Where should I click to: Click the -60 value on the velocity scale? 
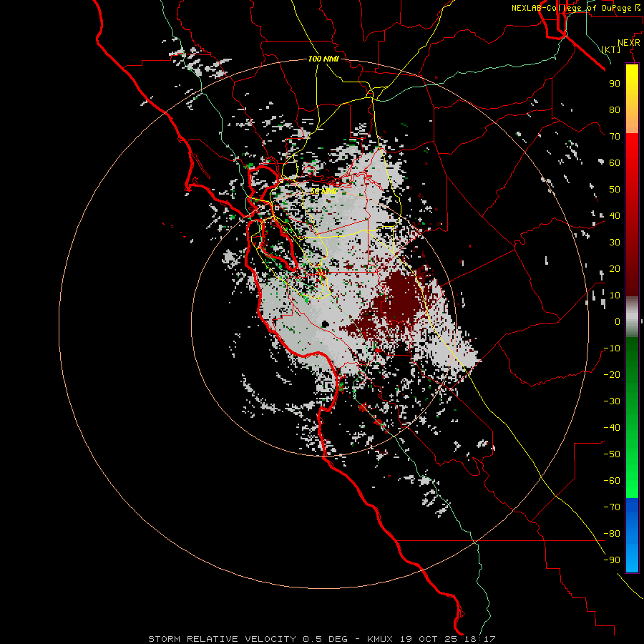click(x=612, y=481)
